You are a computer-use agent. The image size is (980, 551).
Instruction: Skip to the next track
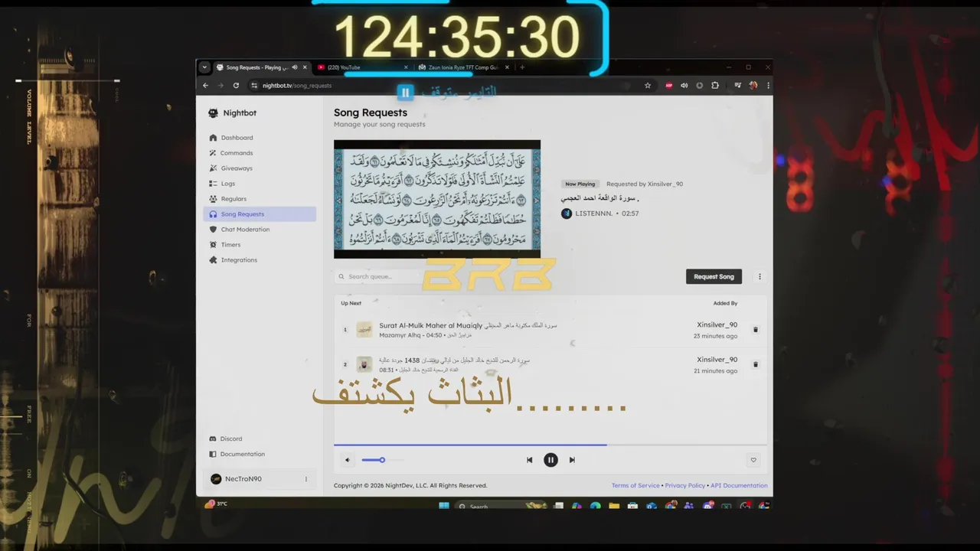click(x=572, y=460)
